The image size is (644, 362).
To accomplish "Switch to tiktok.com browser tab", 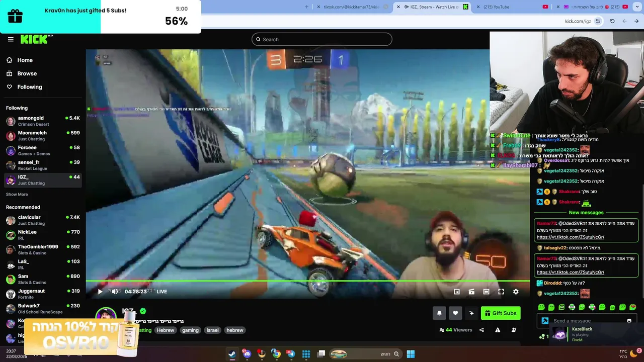I will [x=351, y=7].
